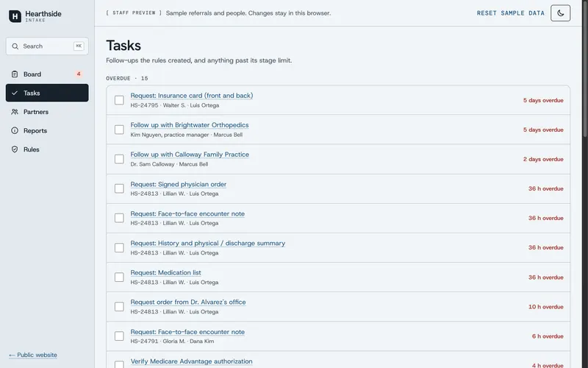This screenshot has width=588, height=368.
Task: Click 'HS-24791 · Gloria M. · Dana Kim' text
Action: pyautogui.click(x=172, y=342)
